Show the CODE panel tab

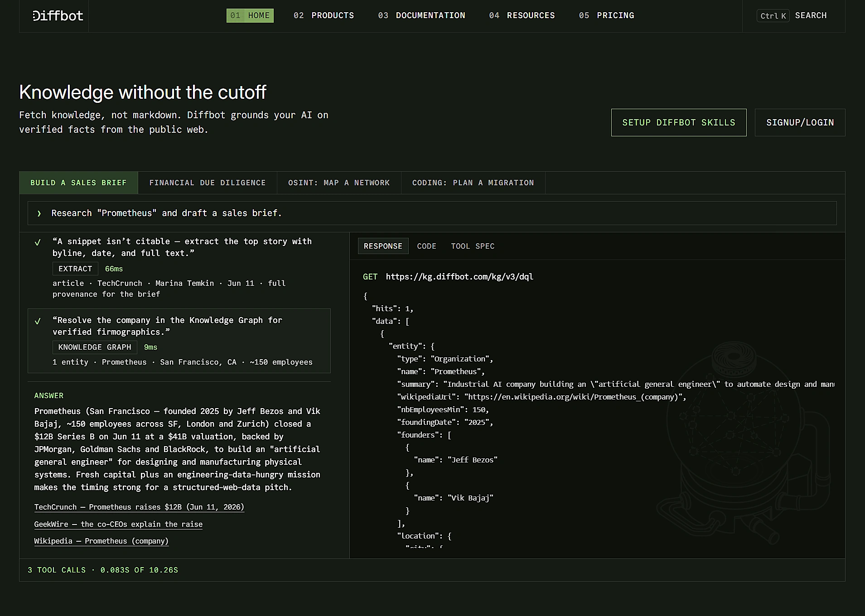pos(426,246)
